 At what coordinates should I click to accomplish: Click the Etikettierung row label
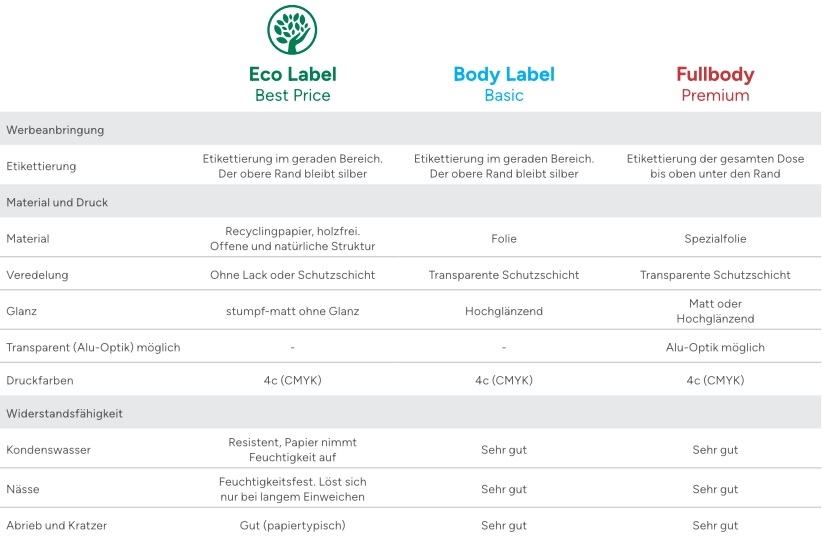coord(41,166)
